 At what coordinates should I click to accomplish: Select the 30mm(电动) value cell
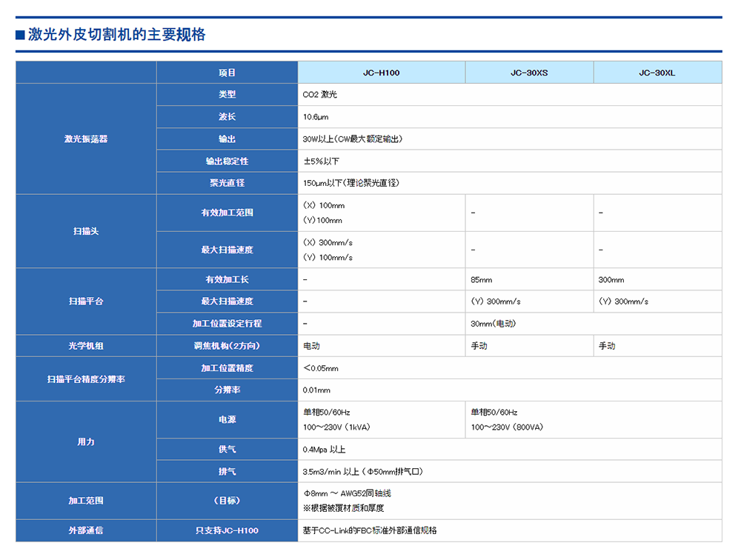point(494,324)
